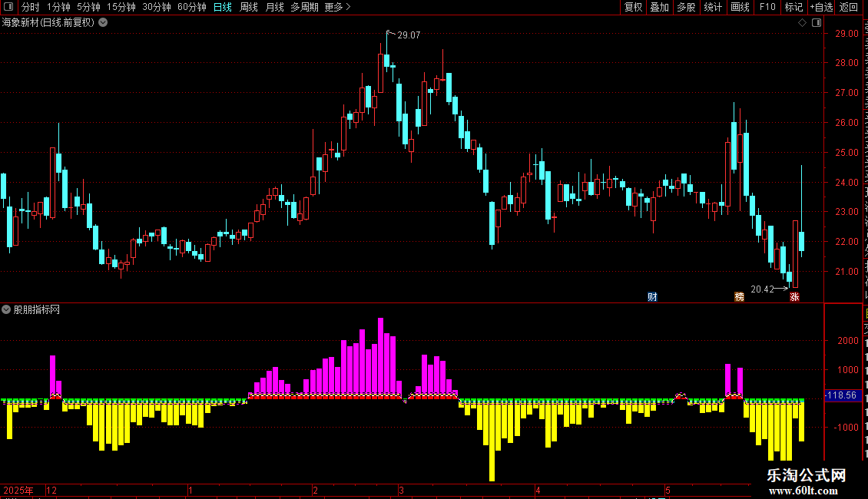Click the 2025年 date axis label
Screen dimensions: 868x499
[x=18, y=491]
